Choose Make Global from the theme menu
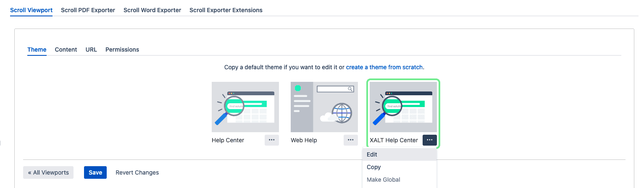Viewport: 644px width, 188px height. [400, 180]
